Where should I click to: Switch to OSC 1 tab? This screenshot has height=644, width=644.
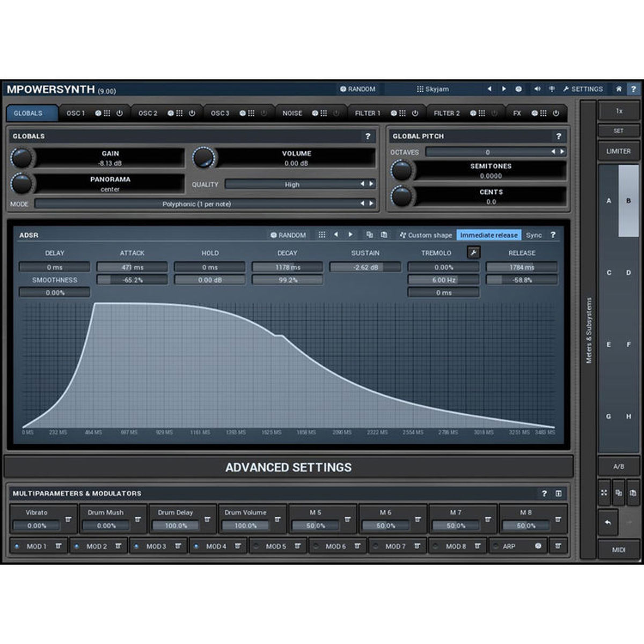click(76, 113)
